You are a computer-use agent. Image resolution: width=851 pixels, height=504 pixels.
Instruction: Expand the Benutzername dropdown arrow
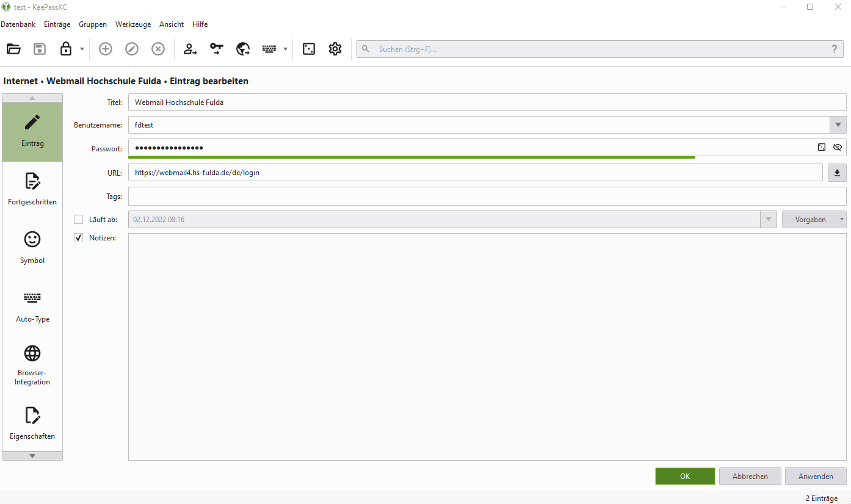pos(838,125)
